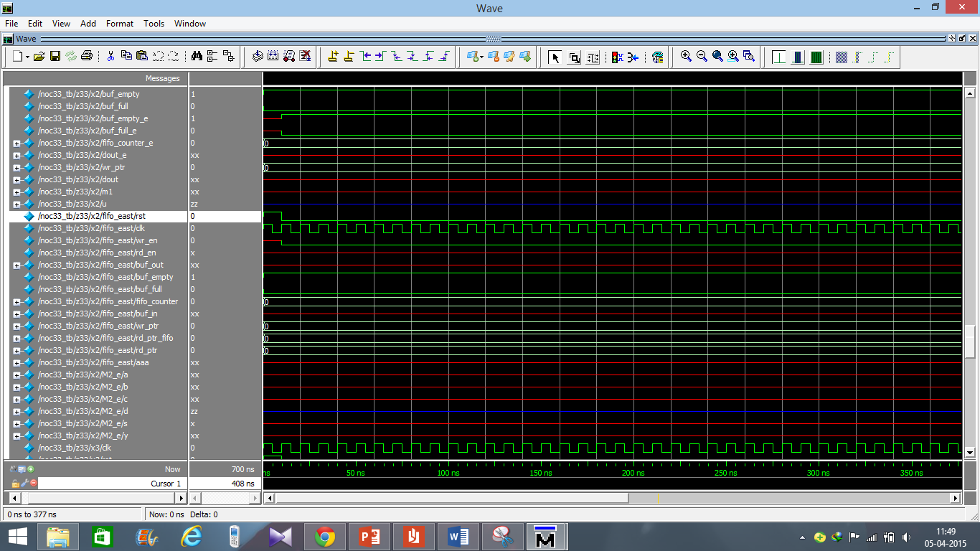
Task: Select the fifo_east/rd_en signal row
Action: [97, 253]
